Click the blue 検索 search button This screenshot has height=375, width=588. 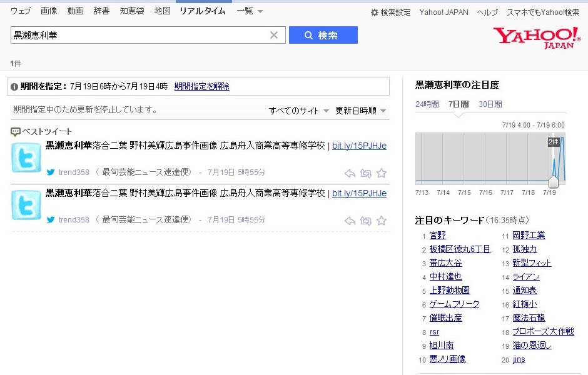(x=323, y=35)
